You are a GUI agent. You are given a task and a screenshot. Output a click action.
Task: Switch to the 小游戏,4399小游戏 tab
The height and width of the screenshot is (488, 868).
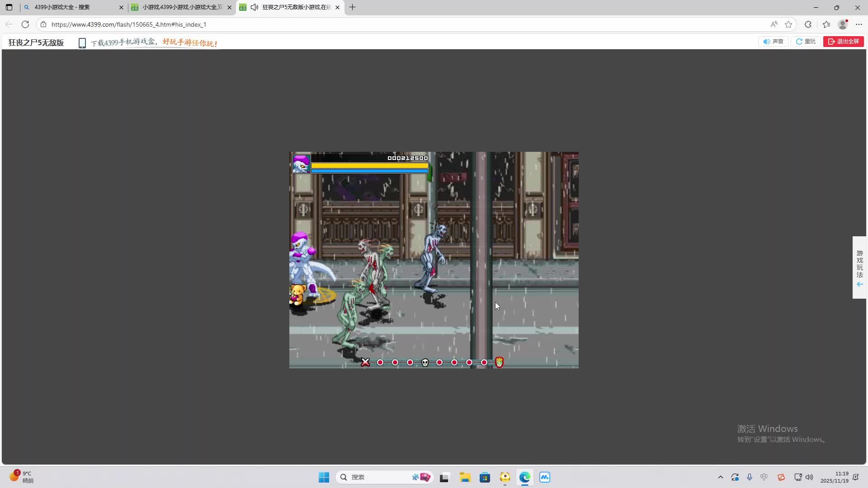point(181,7)
